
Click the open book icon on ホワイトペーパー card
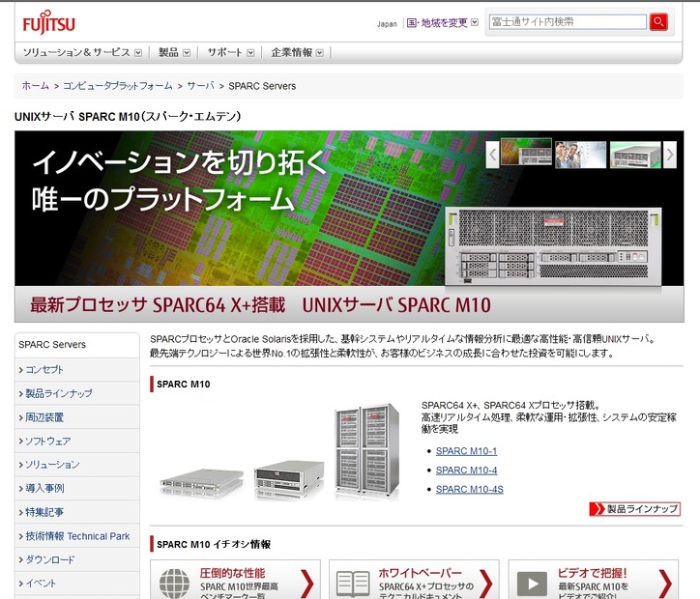[353, 584]
